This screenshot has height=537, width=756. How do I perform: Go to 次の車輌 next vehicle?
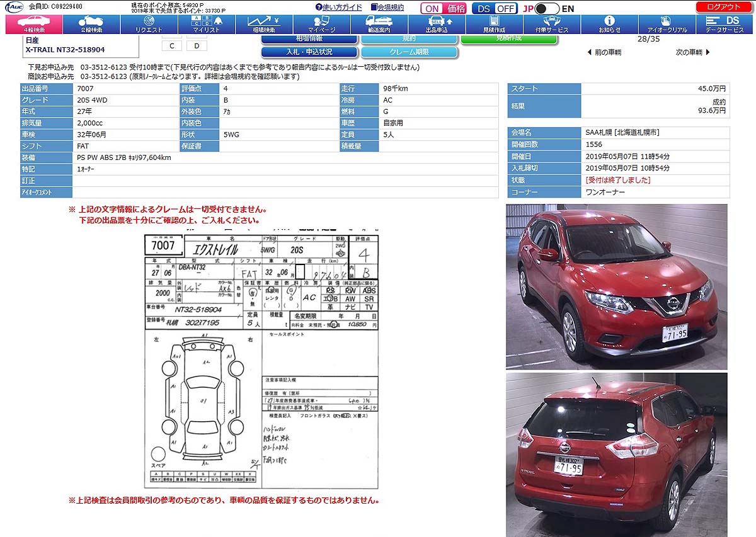click(x=693, y=52)
